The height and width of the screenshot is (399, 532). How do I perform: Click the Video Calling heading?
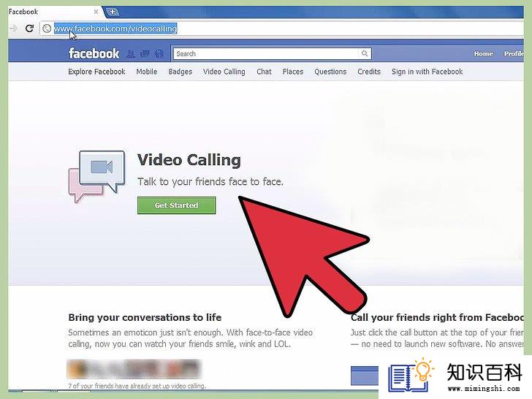[189, 160]
